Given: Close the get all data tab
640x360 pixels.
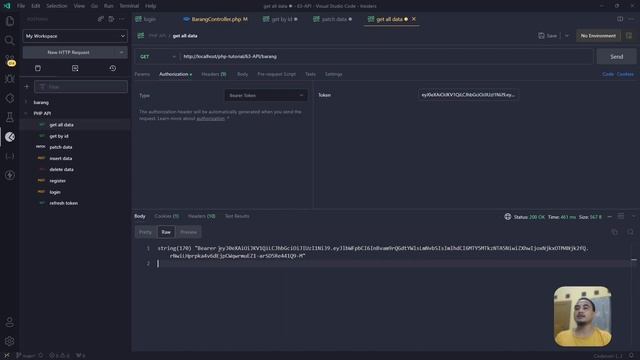Looking at the screenshot, I should click(414, 19).
